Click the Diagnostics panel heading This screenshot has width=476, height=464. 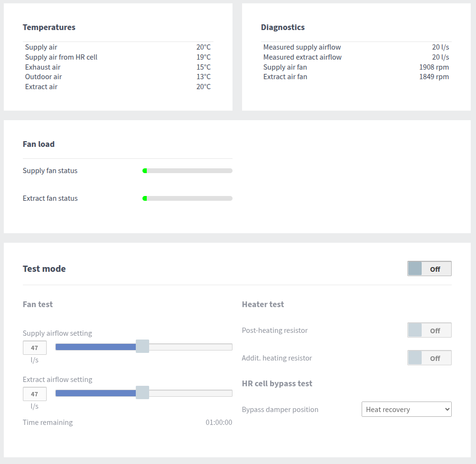coord(283,27)
